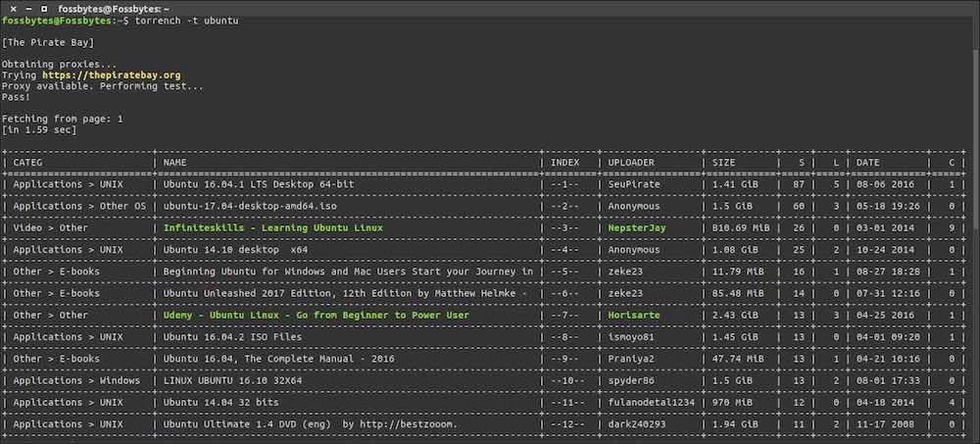Close the terminal window

13,8
